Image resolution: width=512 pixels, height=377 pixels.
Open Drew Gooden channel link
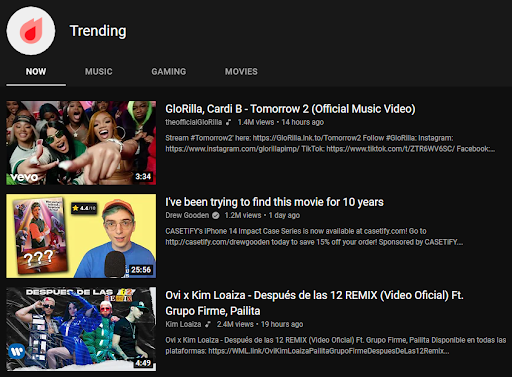point(187,215)
